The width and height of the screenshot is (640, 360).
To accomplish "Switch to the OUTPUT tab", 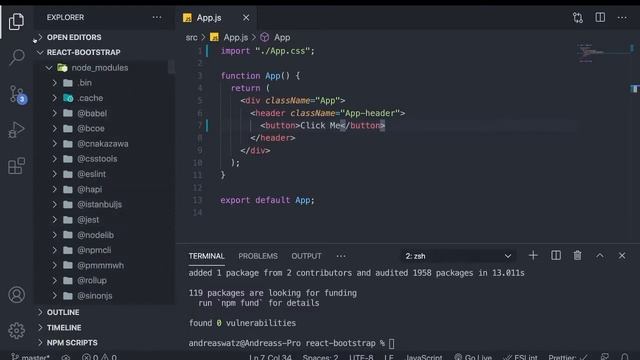I will pyautogui.click(x=307, y=256).
